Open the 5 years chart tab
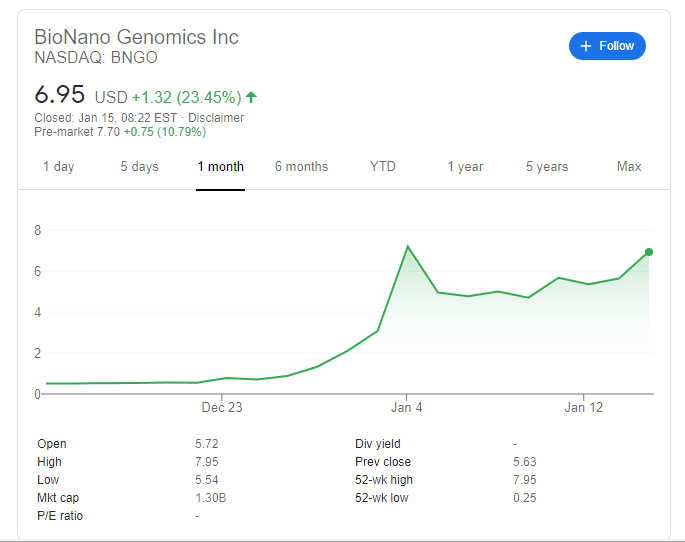This screenshot has width=685, height=542. [547, 167]
